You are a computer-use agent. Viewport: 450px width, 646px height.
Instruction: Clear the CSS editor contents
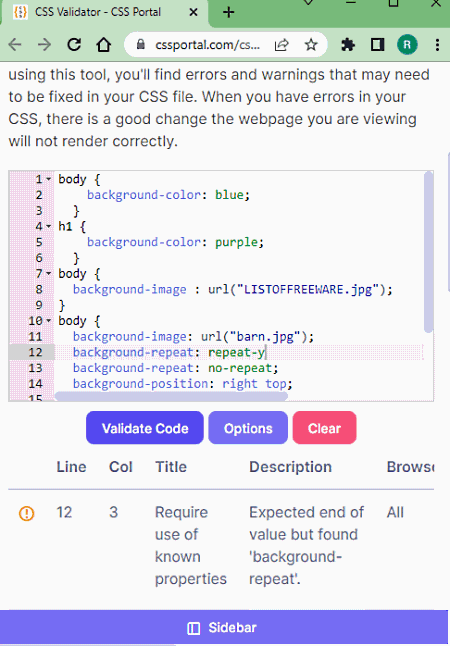pyautogui.click(x=324, y=428)
